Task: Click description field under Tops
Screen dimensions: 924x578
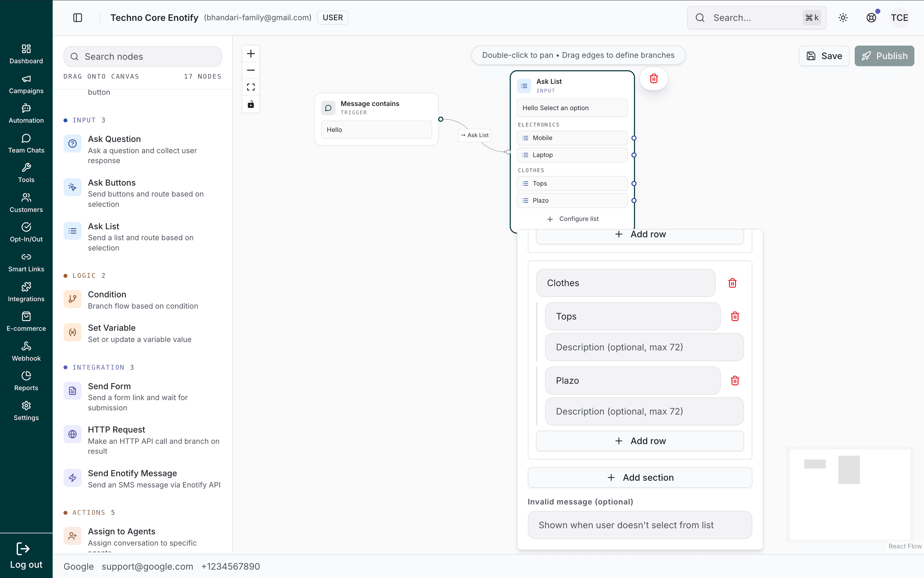Action: 644,347
